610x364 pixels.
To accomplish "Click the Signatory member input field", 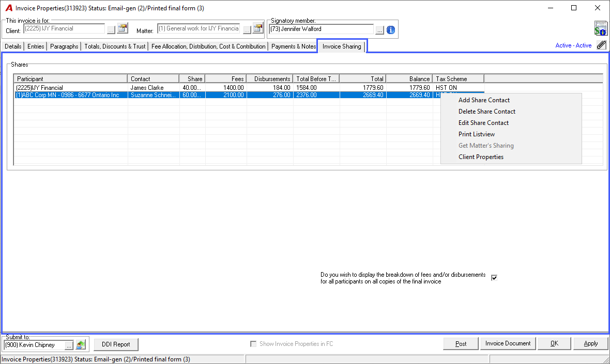I will [x=322, y=29].
